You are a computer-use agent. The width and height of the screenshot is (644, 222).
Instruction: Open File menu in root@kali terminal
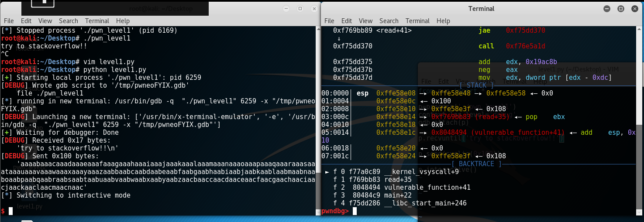pyautogui.click(x=9, y=20)
